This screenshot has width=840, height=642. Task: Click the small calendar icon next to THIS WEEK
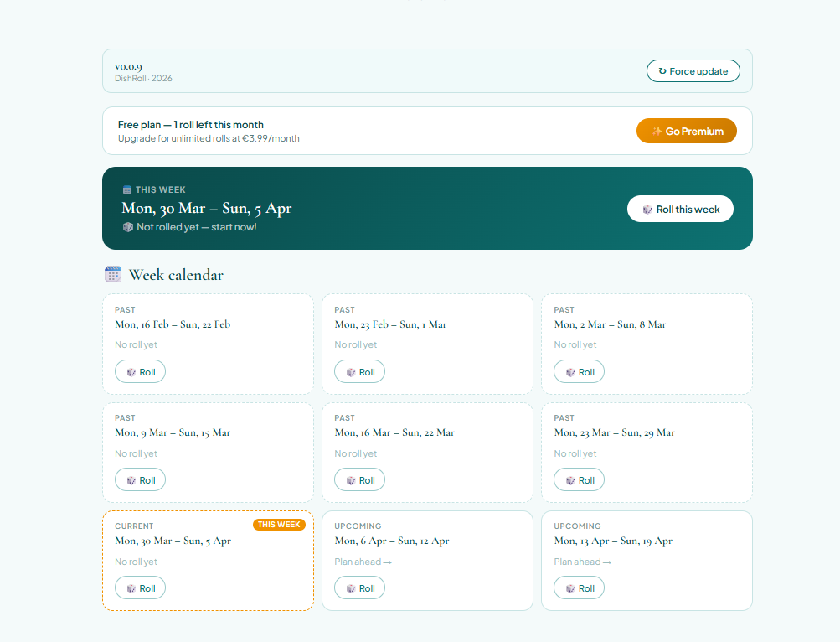click(127, 189)
